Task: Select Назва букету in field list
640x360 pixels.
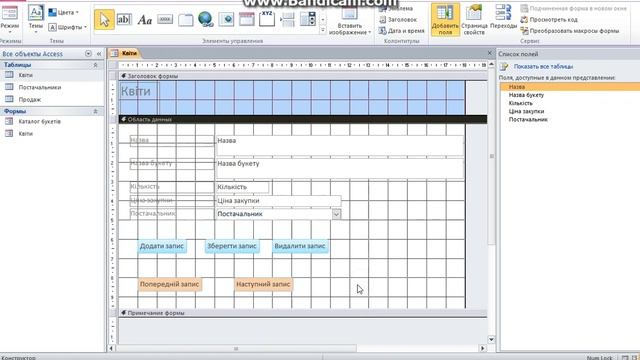Action: coord(570,95)
